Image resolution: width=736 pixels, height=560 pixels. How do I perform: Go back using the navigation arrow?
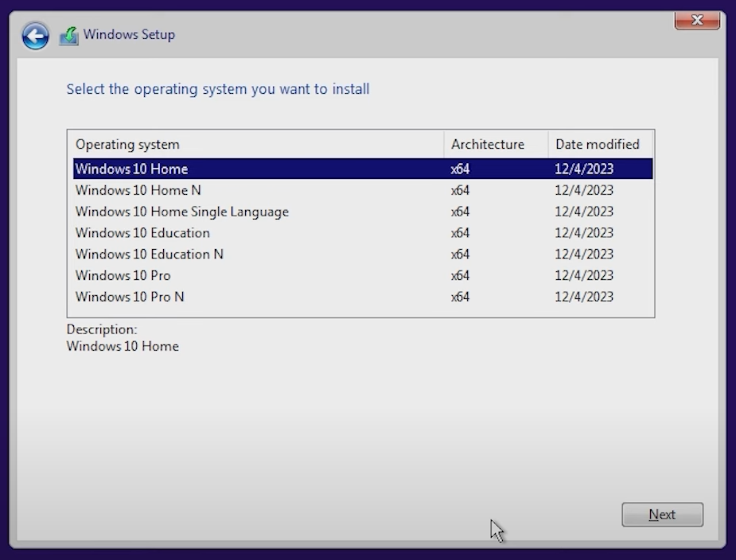click(x=34, y=34)
